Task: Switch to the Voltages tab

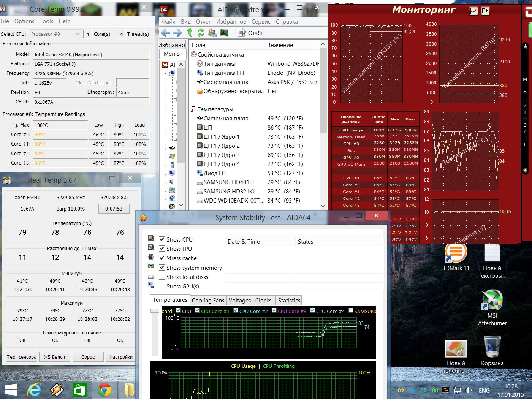Action: pos(240,300)
